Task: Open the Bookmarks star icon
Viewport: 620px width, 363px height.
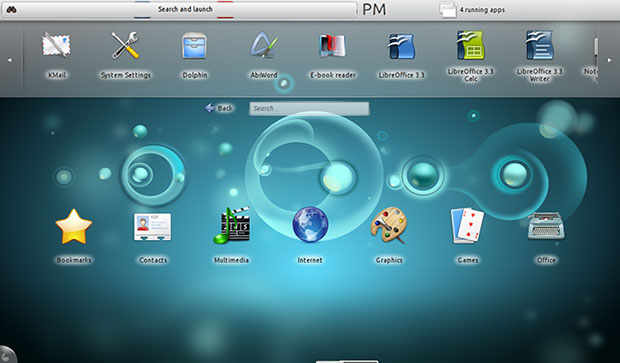Action: click(74, 227)
